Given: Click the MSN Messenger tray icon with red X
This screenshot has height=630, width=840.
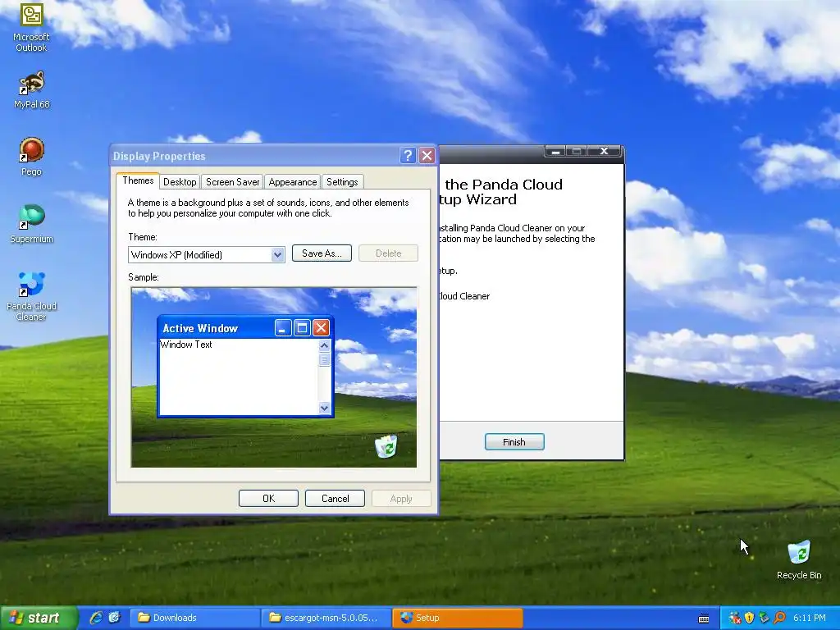Looking at the screenshot, I should tap(735, 618).
